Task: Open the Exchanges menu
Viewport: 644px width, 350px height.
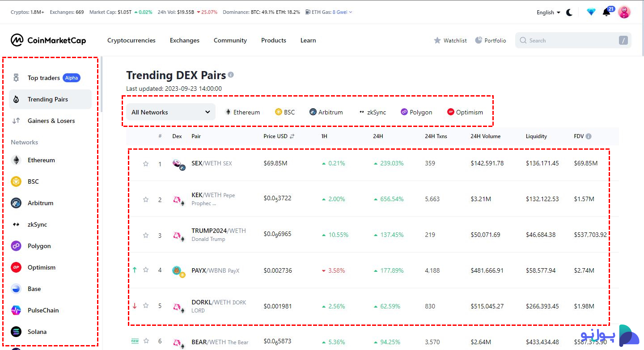Action: (185, 40)
